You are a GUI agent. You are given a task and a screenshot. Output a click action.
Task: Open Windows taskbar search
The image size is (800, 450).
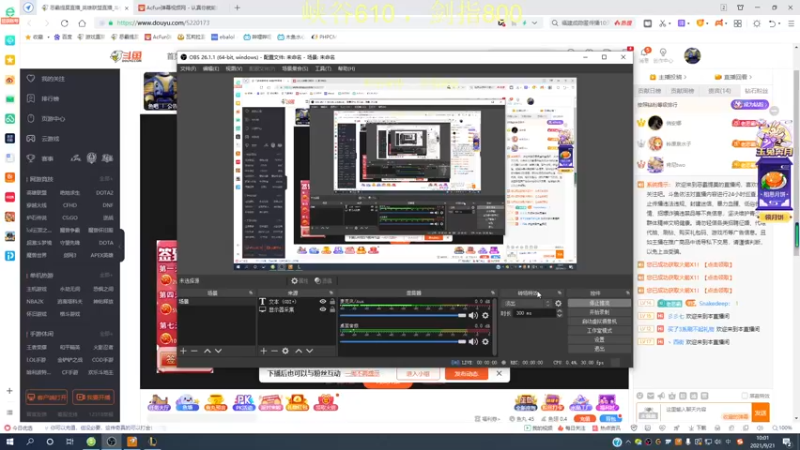[30, 442]
